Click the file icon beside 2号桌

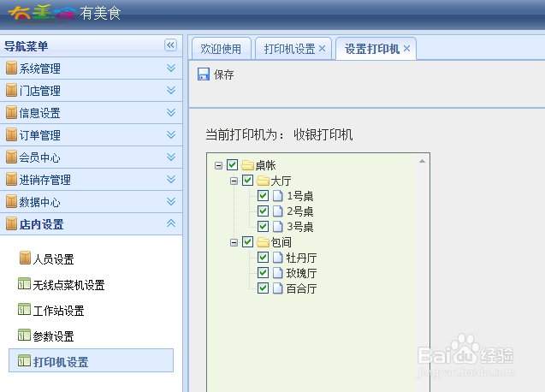point(277,211)
